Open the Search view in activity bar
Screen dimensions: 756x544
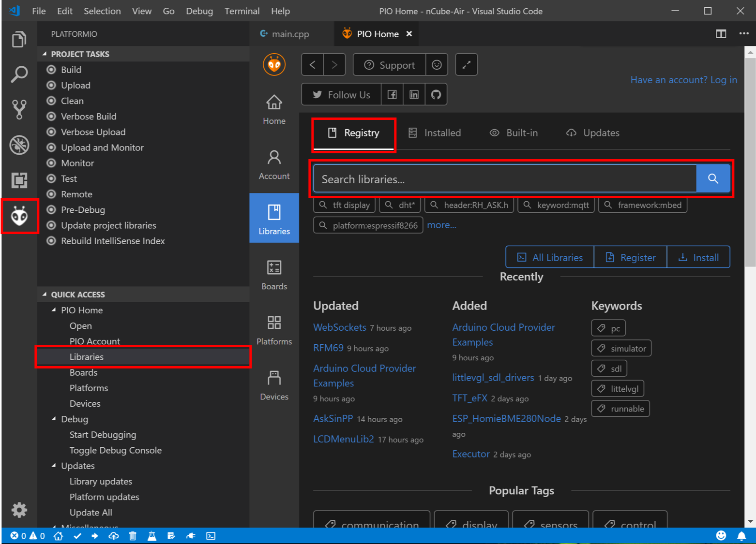(19, 74)
